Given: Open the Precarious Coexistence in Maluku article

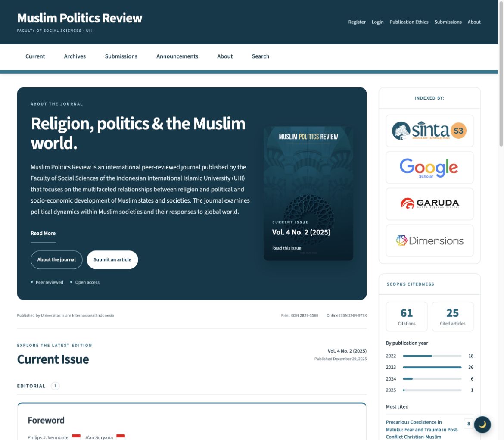Looking at the screenshot, I should pyautogui.click(x=422, y=429).
